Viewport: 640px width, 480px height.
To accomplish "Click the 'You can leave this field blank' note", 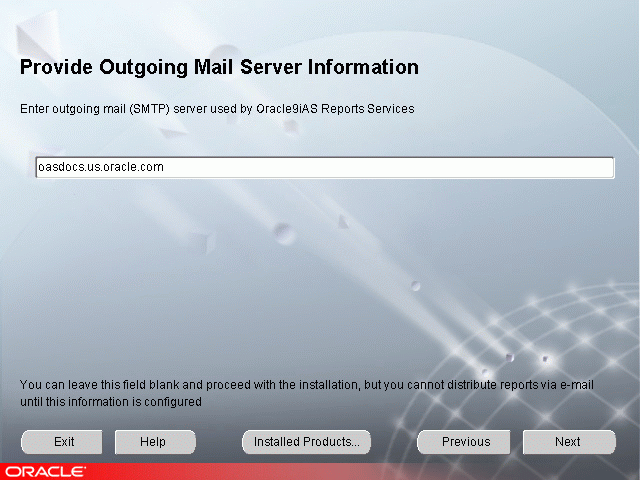I will (x=307, y=393).
